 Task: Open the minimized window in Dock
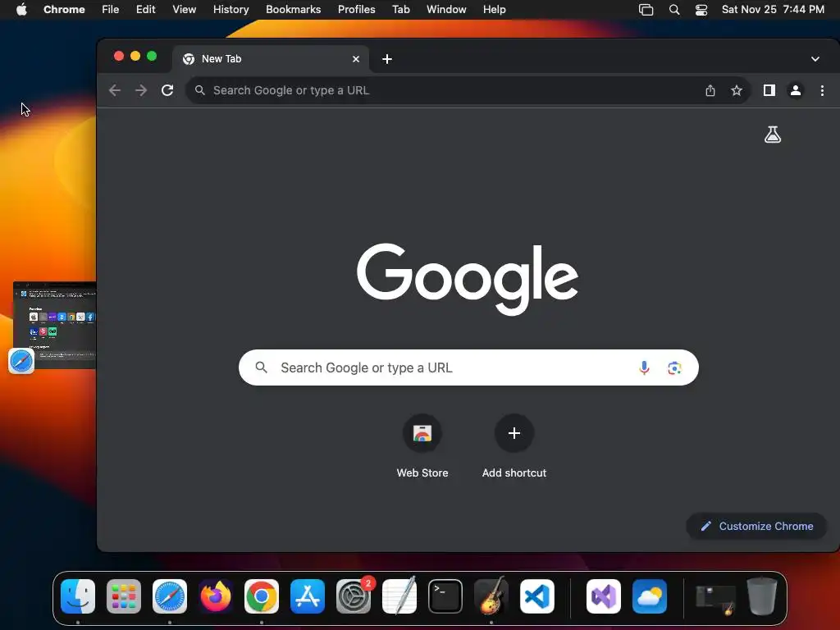point(715,598)
